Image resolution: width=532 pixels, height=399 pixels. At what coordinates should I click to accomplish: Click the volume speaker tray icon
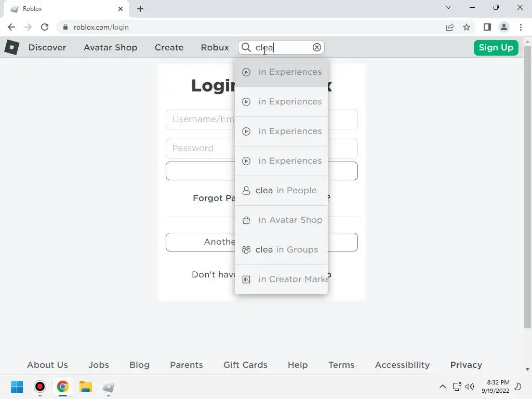point(470,387)
